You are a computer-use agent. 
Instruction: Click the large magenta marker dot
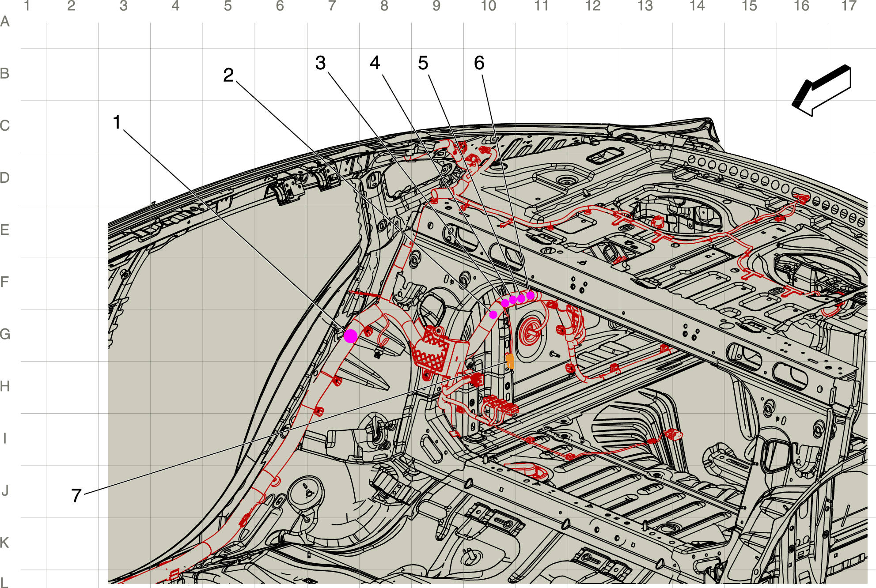coord(350,336)
